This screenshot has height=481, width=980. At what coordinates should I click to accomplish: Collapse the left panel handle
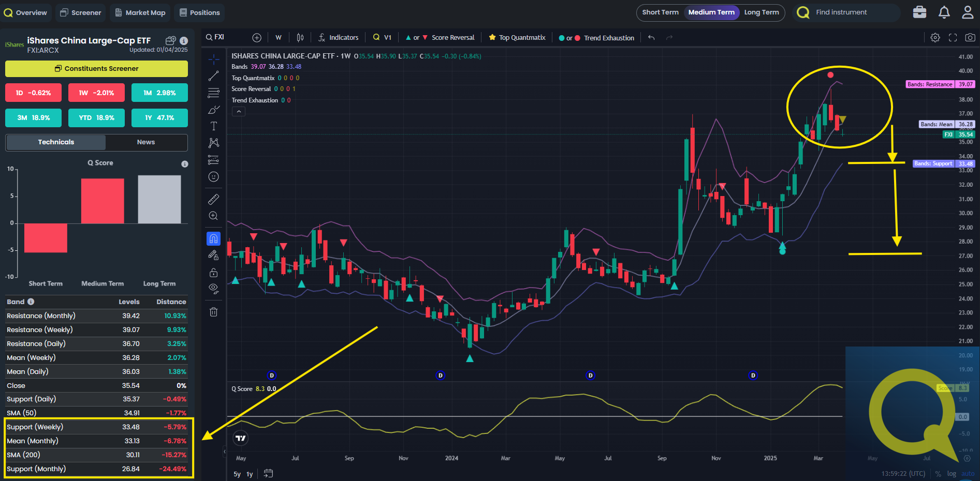click(x=225, y=452)
